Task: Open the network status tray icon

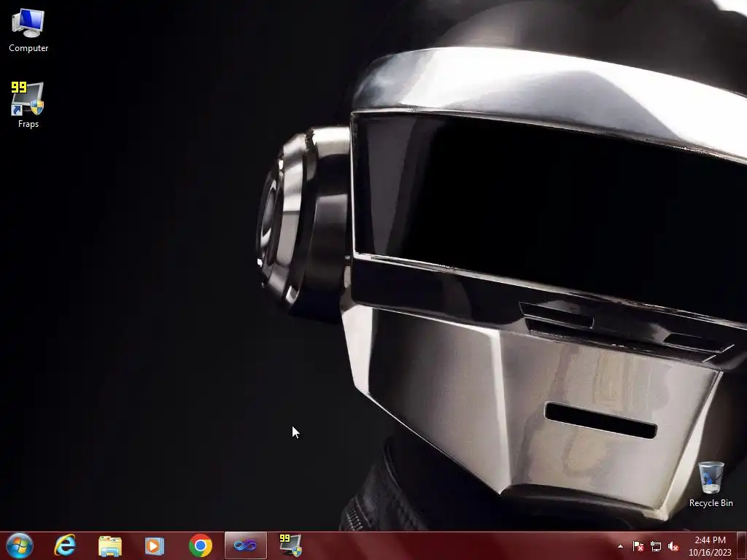Action: pyautogui.click(x=656, y=546)
